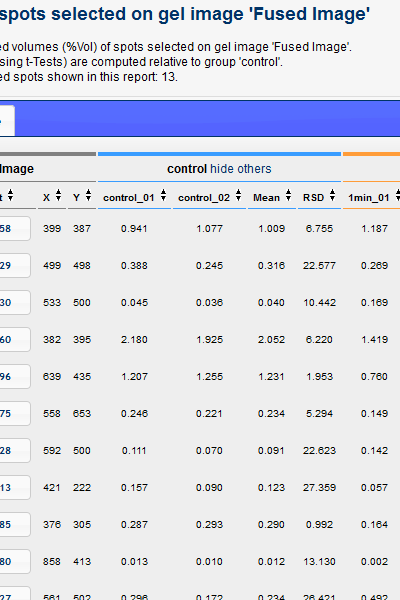The width and height of the screenshot is (400, 600).
Task: Open spot 80 button
Action: 15,561
